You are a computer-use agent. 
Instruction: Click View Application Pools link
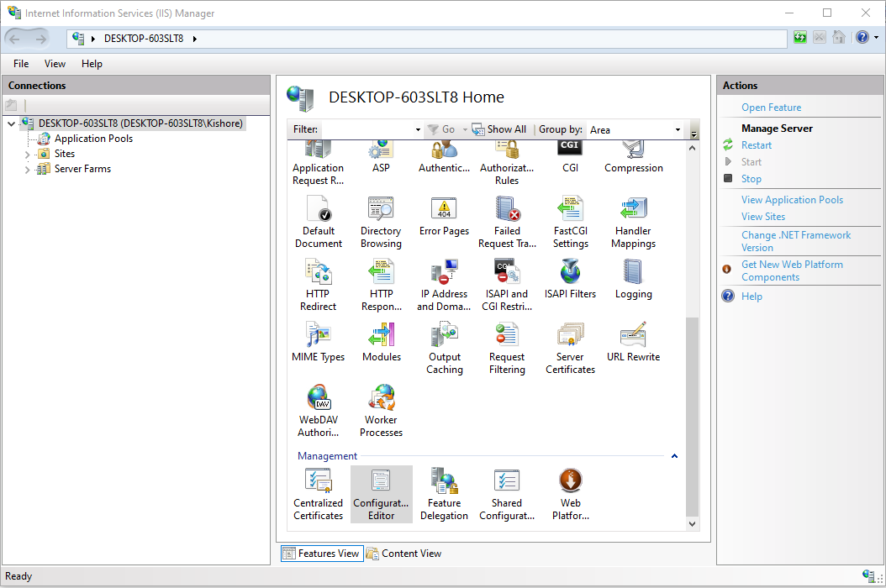(x=792, y=200)
